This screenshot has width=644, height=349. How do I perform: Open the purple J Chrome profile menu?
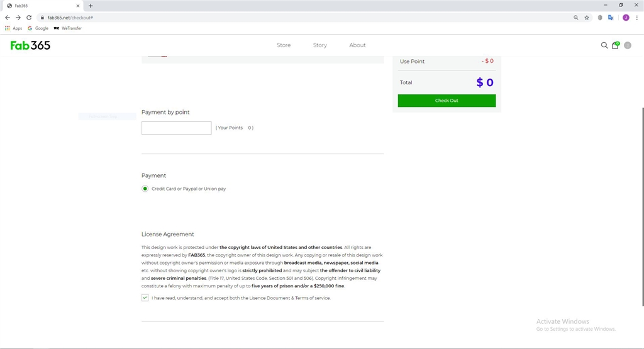(x=626, y=18)
